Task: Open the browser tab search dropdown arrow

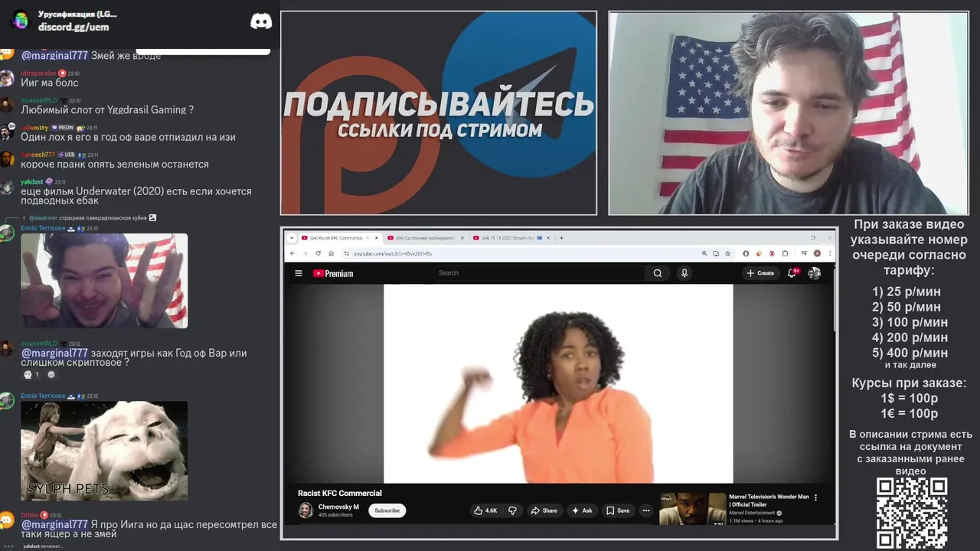Action: (292, 238)
